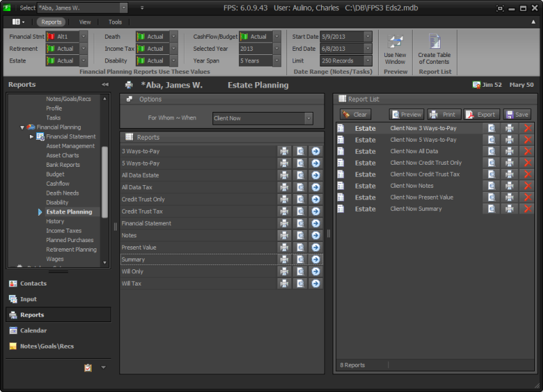This screenshot has width=543, height=392.
Task: Open the End Date dropdown
Action: pyautogui.click(x=368, y=48)
